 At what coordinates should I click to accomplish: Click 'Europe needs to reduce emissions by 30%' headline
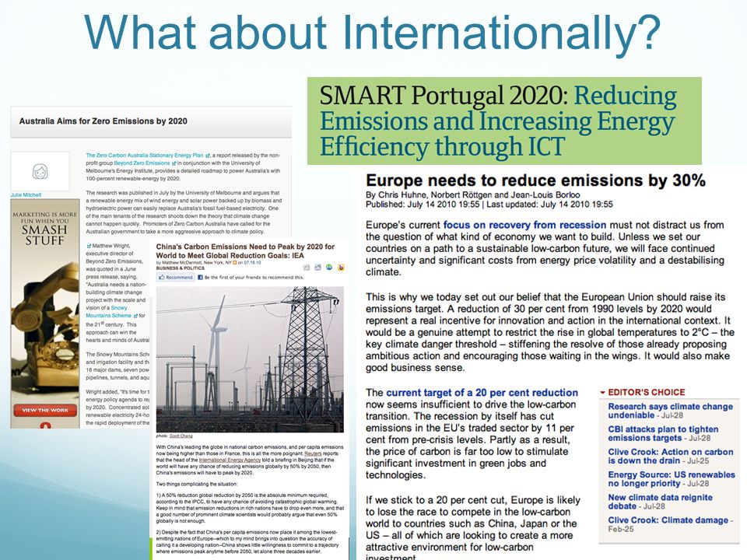[535, 180]
